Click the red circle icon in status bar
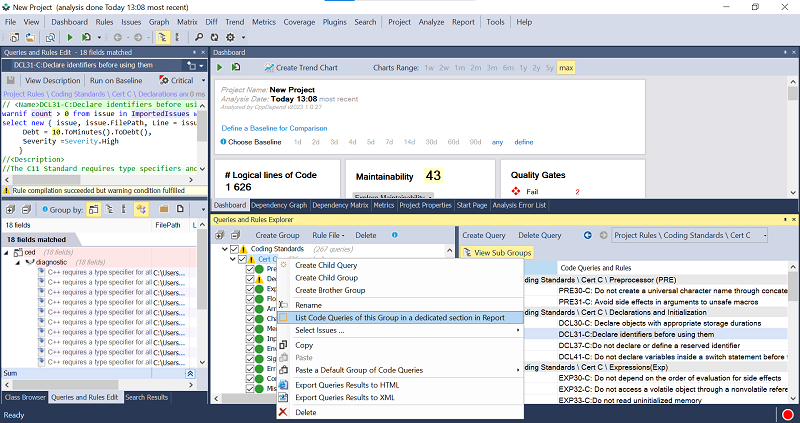The image size is (800, 423). (x=788, y=414)
